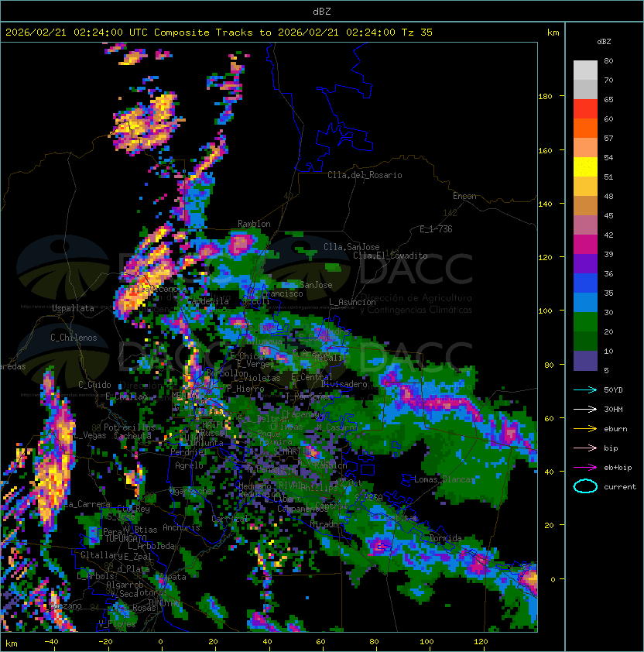Click the Agrelo map label
644x652 pixels.
coord(189,465)
